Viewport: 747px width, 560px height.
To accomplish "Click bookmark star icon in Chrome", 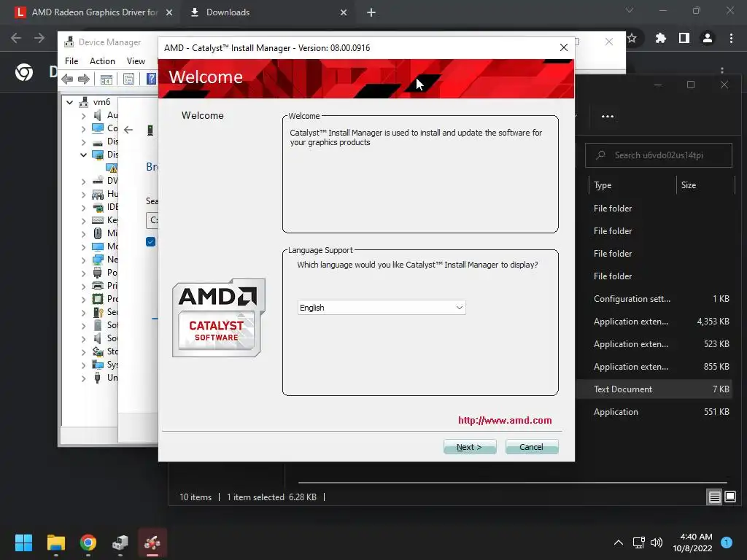I will coord(632,38).
